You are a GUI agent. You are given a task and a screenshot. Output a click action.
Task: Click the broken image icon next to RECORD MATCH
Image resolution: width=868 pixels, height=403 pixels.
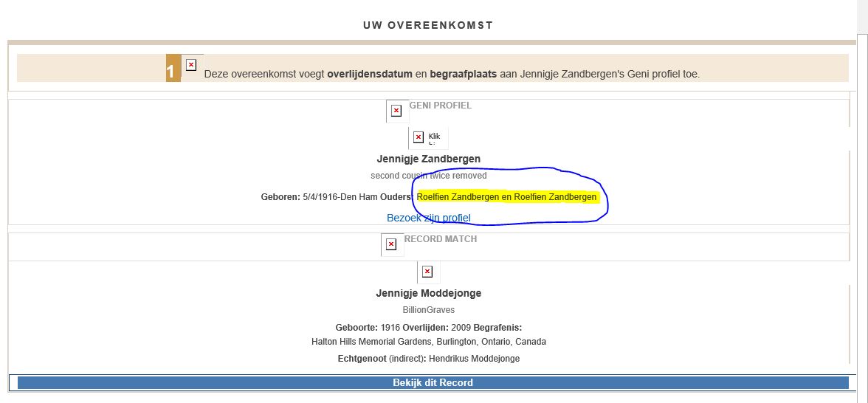391,244
